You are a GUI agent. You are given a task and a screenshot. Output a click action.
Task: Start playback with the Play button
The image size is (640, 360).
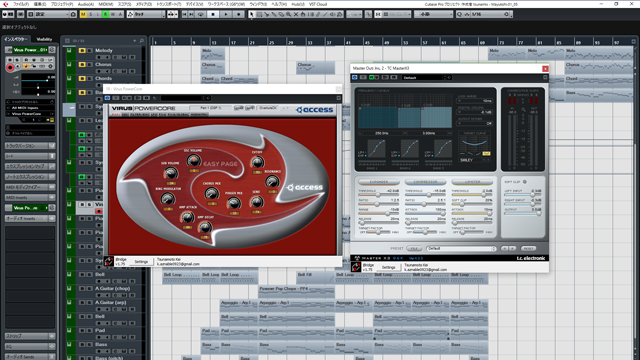[226, 14]
